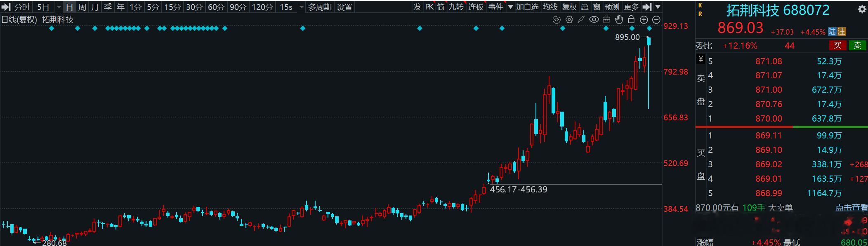Select the 1分 minute chart
Viewport: 868px width, 246px height.
coord(135,7)
